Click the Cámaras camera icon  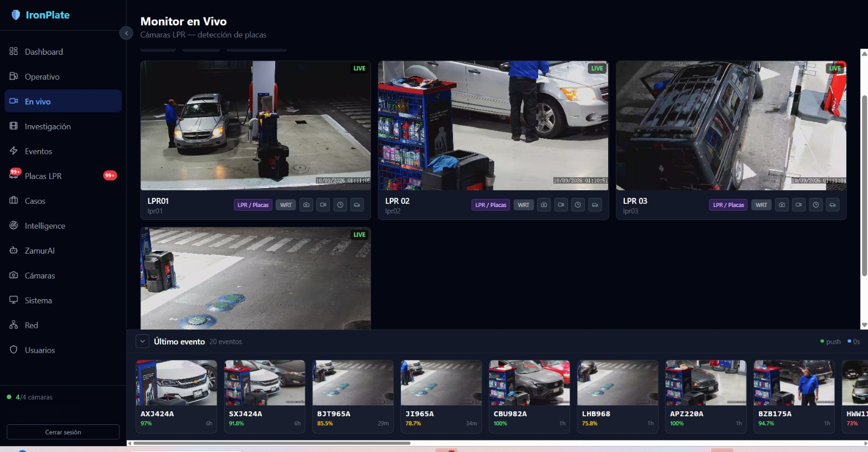14,275
